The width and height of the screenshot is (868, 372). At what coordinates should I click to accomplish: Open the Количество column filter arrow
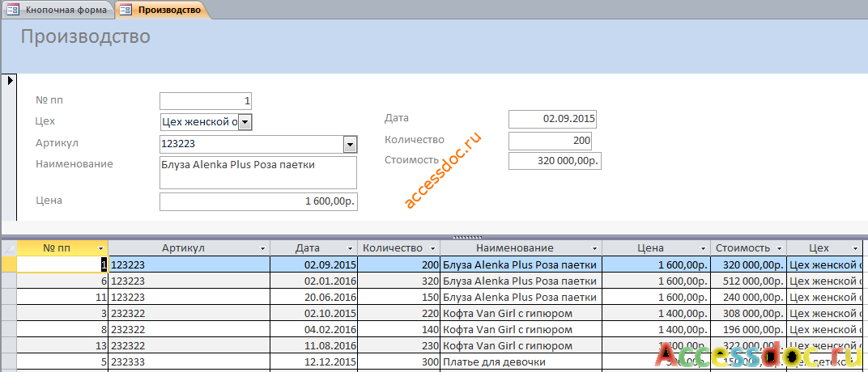tap(433, 249)
